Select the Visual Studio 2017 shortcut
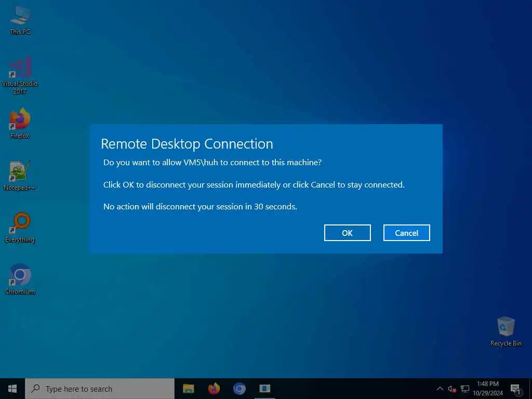Viewport: 532px width, 399px height. pos(20,75)
